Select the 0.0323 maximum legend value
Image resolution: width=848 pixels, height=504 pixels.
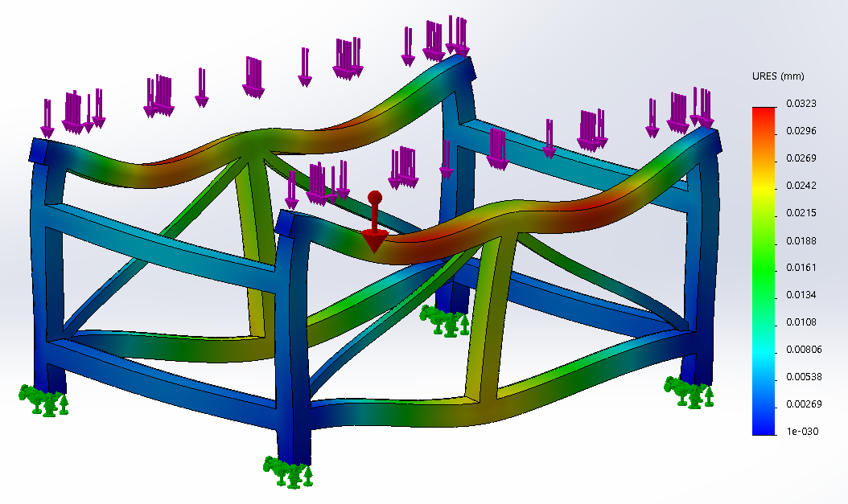click(x=801, y=104)
